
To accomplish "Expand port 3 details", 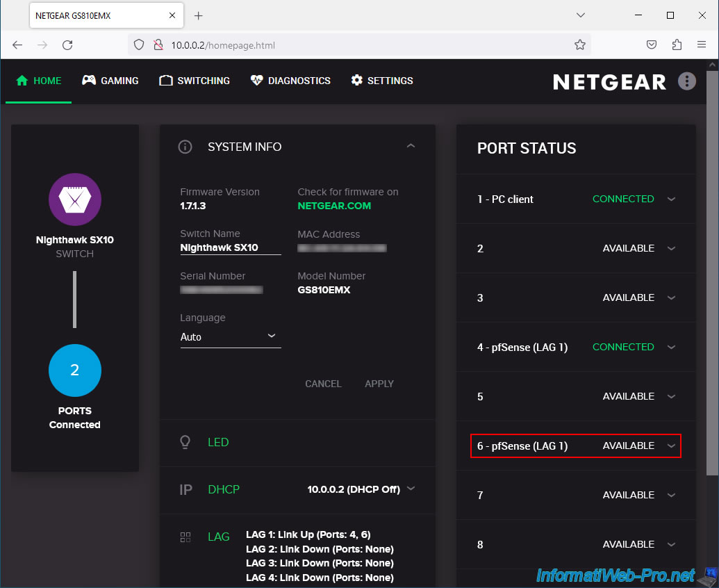I will tap(671, 297).
